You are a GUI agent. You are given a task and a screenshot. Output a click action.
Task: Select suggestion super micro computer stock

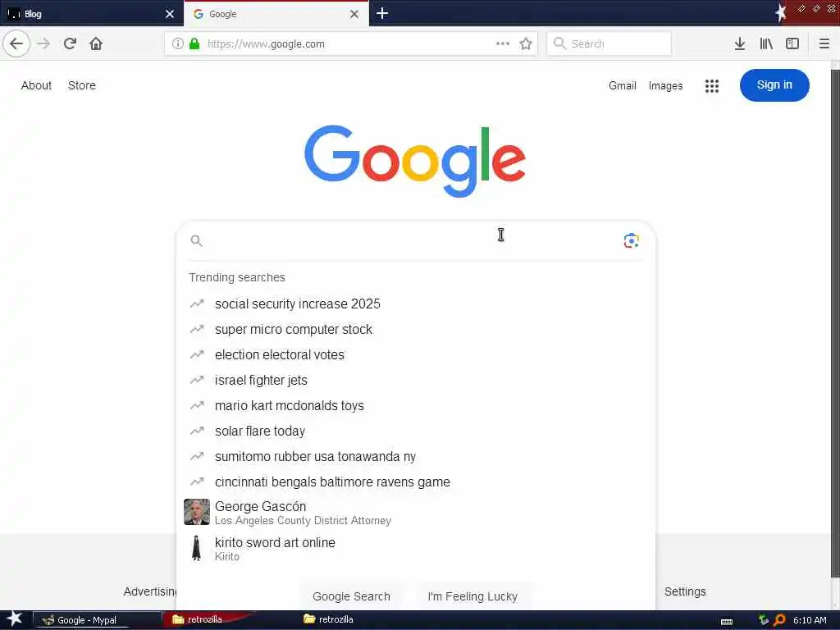coord(416,330)
